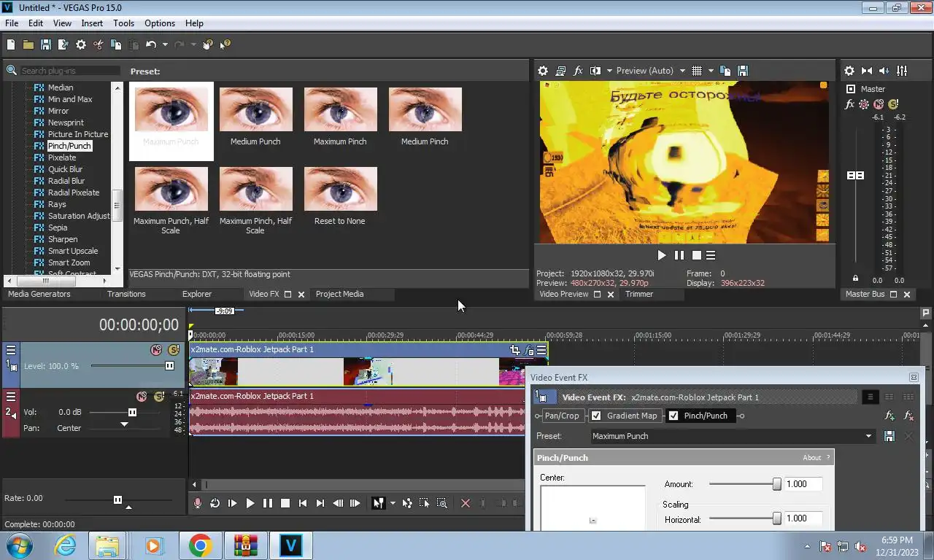Click the Open folder toolbar icon
This screenshot has height=560, width=934.
[28, 44]
